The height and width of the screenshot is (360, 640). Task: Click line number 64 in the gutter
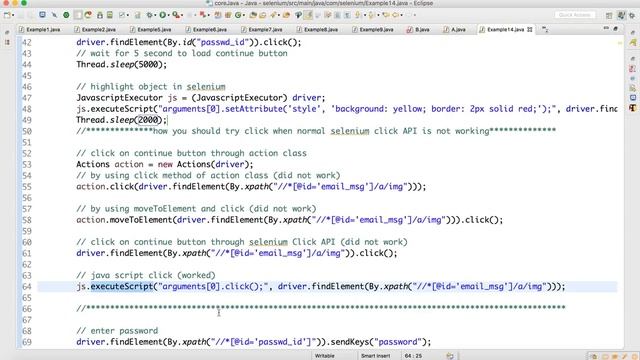coord(27,287)
